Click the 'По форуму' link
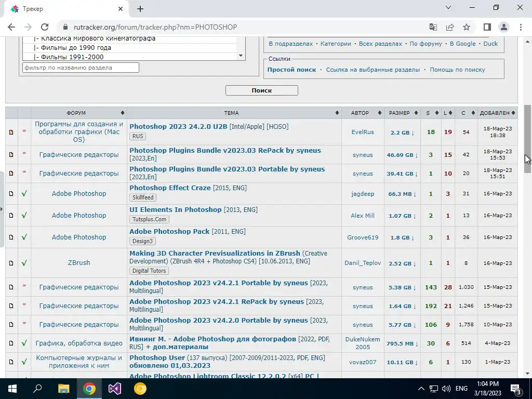Viewport: 532px width, 399px height. point(426,44)
